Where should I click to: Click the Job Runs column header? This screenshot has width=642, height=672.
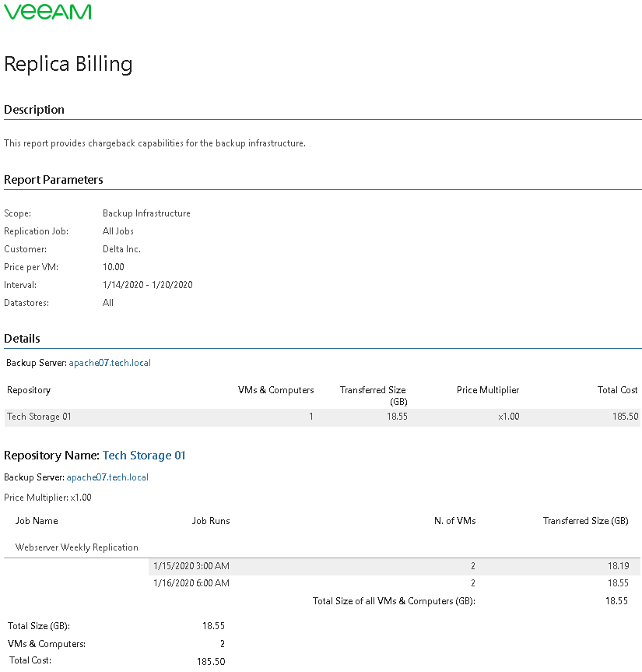pyautogui.click(x=211, y=521)
